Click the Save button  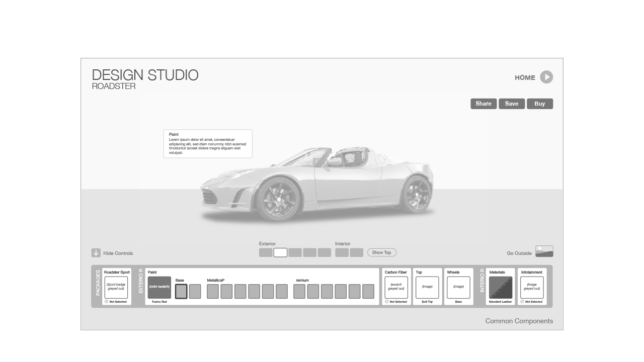point(512,104)
